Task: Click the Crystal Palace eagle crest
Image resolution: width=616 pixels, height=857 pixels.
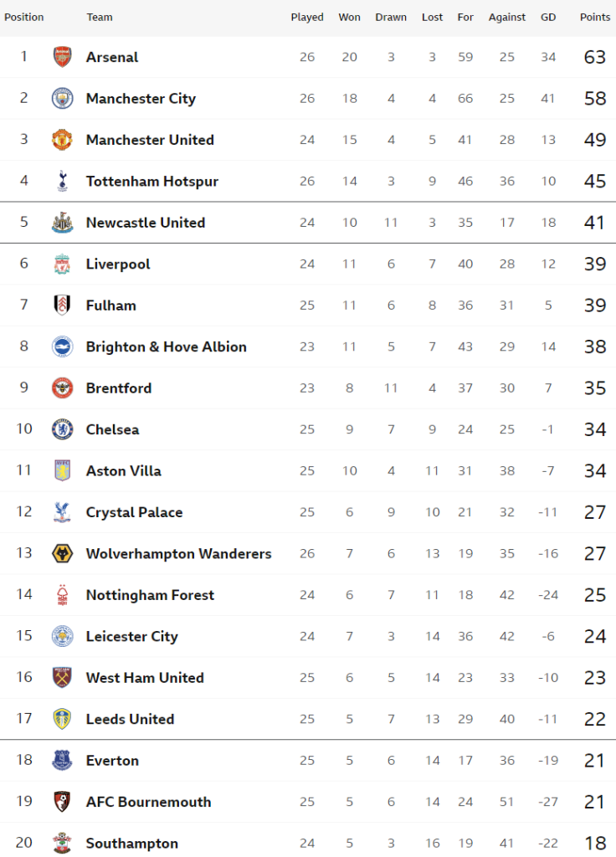Action: (x=63, y=512)
